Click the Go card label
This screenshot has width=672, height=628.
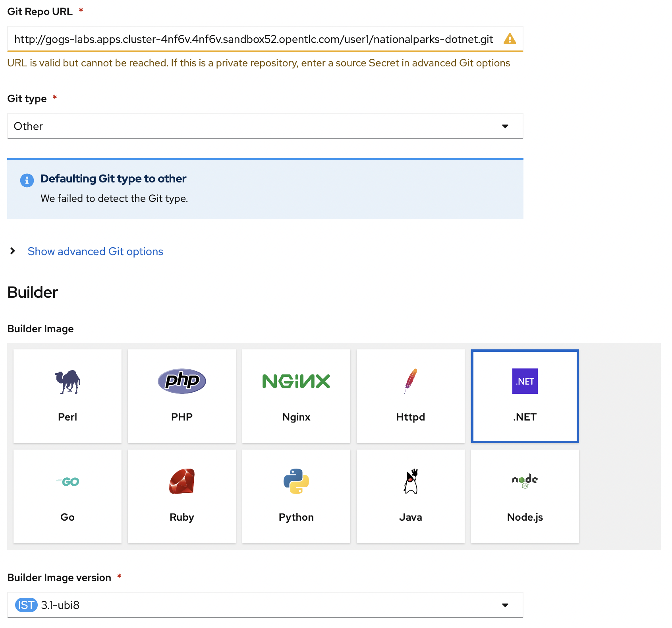tap(68, 517)
